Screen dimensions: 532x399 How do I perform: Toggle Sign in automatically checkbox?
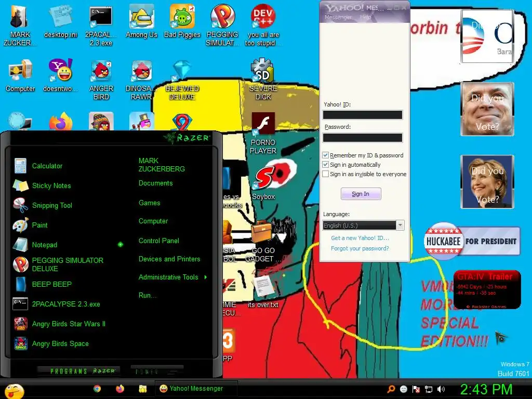(x=325, y=165)
